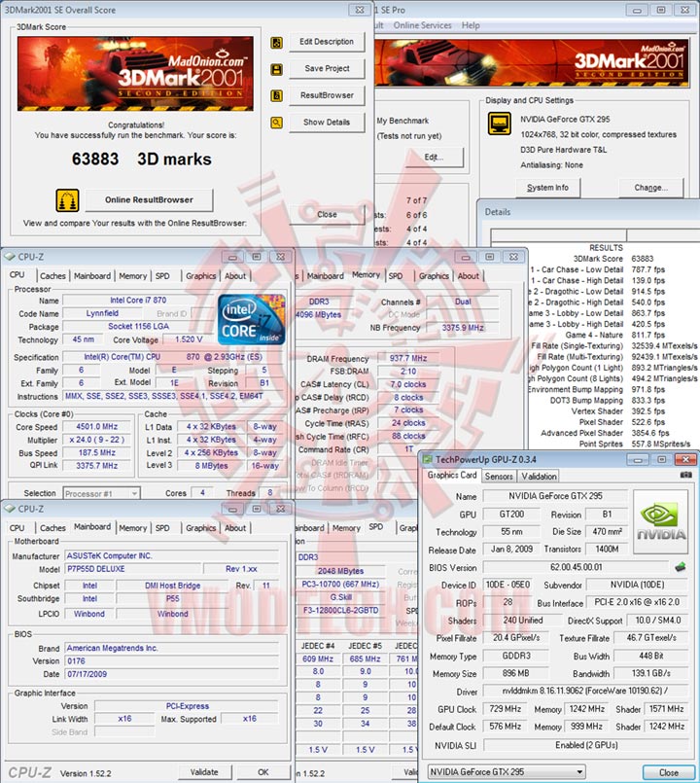The height and width of the screenshot is (783, 700).
Task: Click the Close button in GPU-Z
Action: [669, 772]
